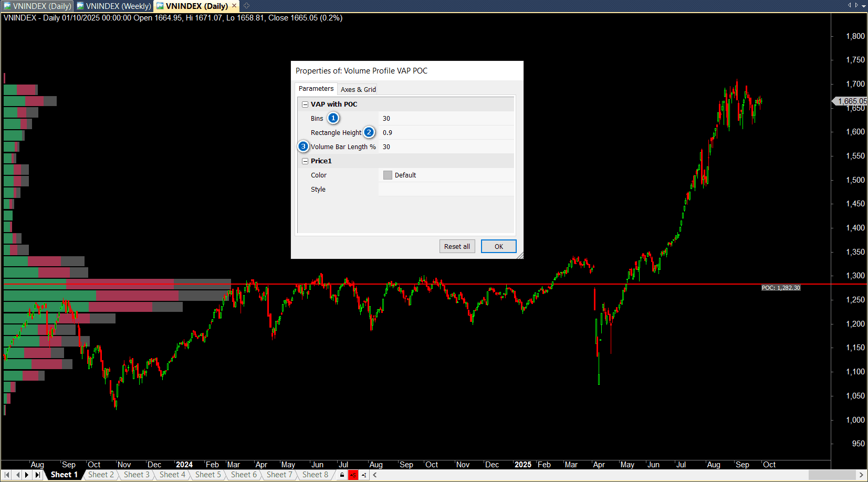Viewport: 868px width, 482px height.
Task: Collapse the Price1 section
Action: pos(305,161)
